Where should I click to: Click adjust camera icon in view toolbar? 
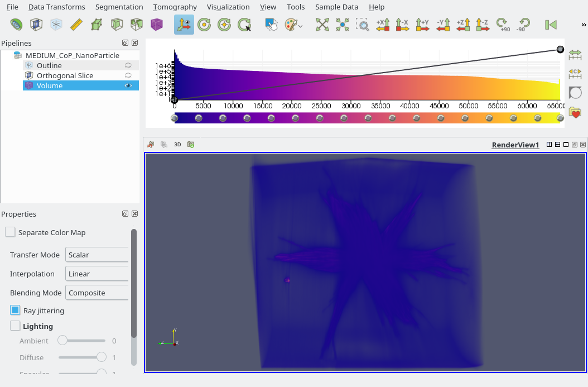pyautogui.click(x=190, y=145)
